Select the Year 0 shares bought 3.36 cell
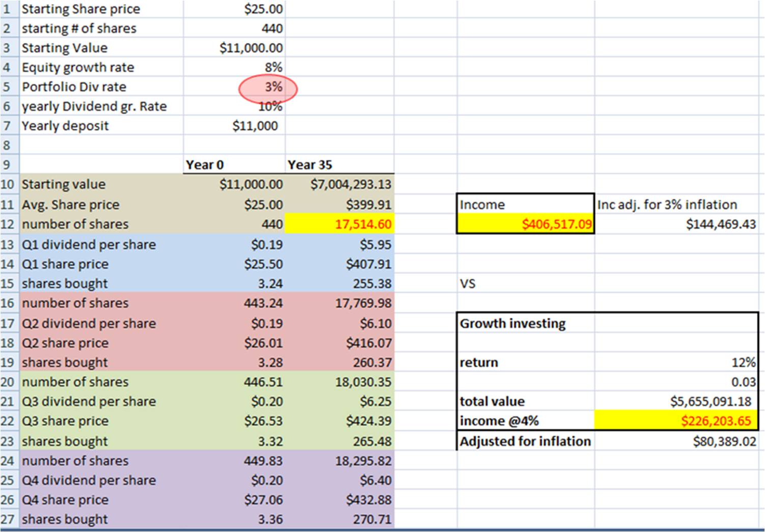The height and width of the screenshot is (532, 765). (x=234, y=520)
